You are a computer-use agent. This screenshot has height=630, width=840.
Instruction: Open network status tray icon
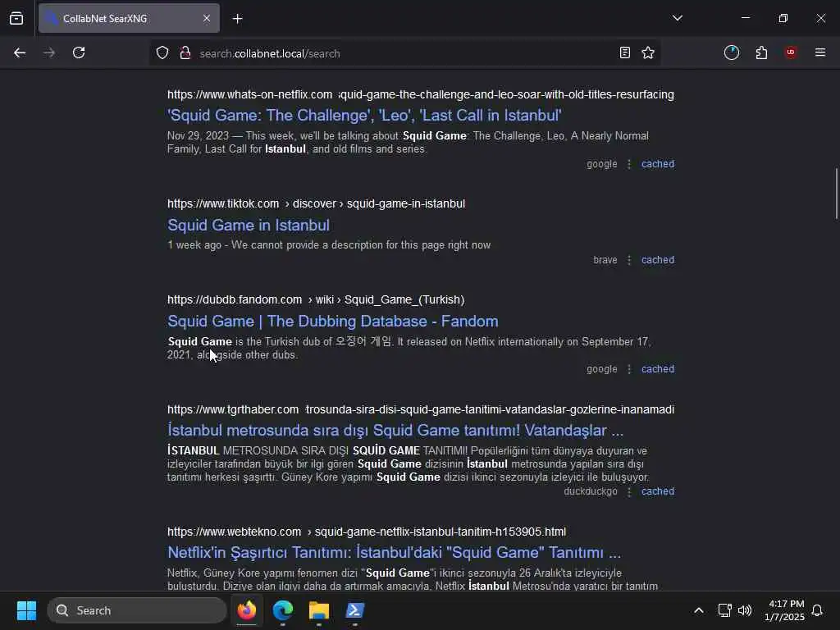coord(724,610)
